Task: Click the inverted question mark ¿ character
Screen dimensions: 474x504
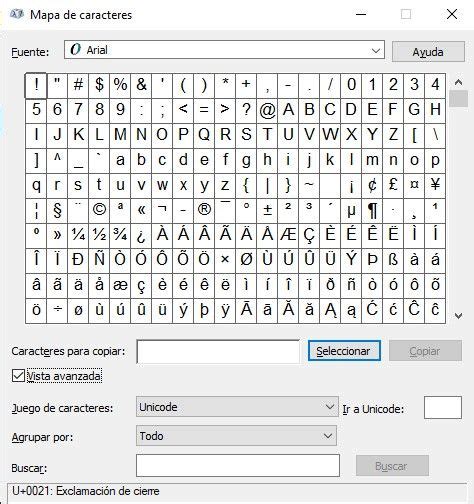Action: click(x=141, y=235)
